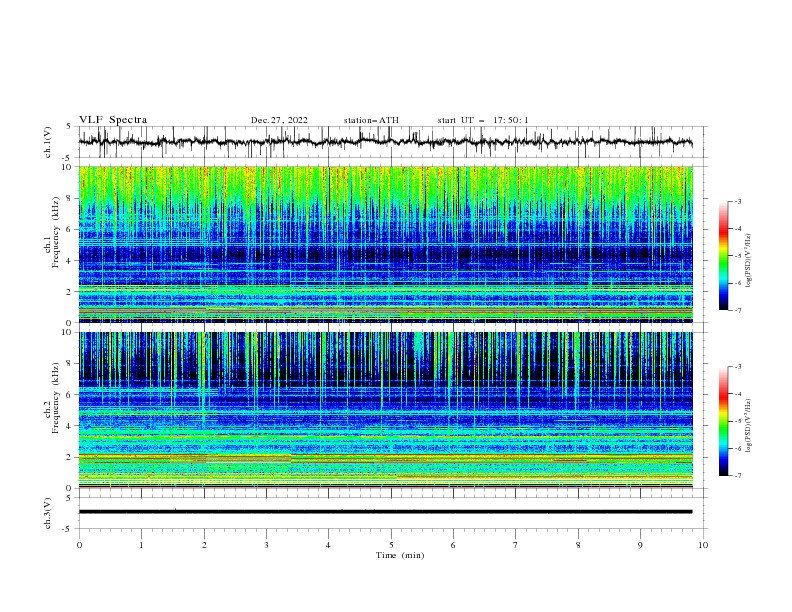Screen dimensions: 792x612
Task: Select the "start UT = 17:50: 1" text
Action: [x=483, y=120]
